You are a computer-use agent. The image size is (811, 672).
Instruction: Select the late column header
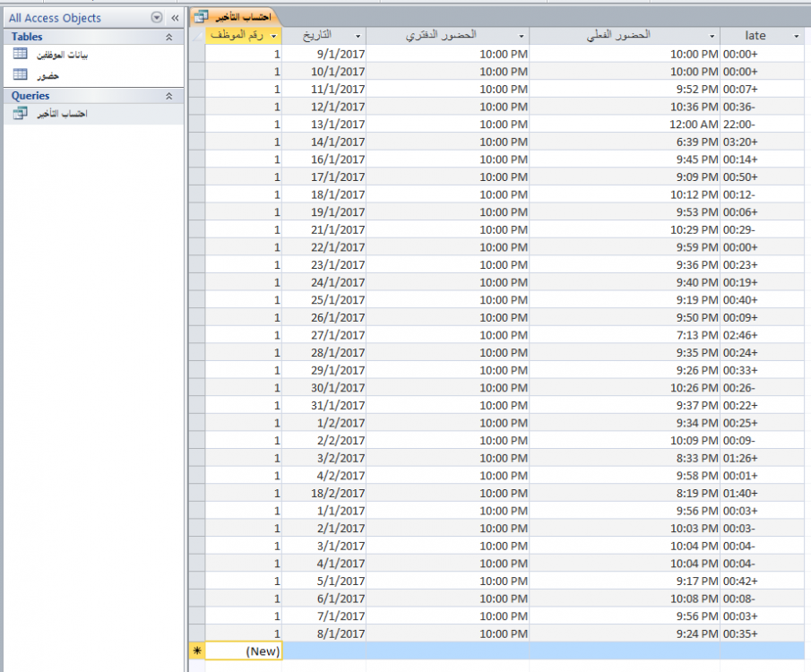click(x=762, y=36)
